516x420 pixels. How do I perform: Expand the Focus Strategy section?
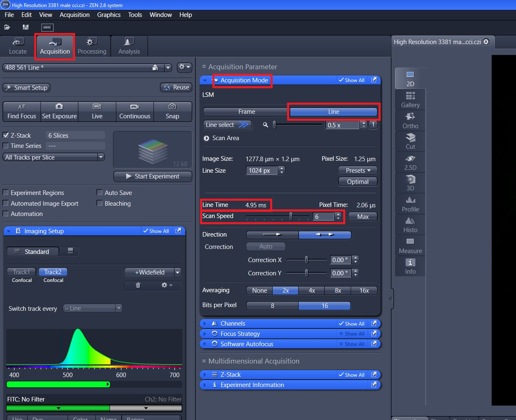[240, 334]
